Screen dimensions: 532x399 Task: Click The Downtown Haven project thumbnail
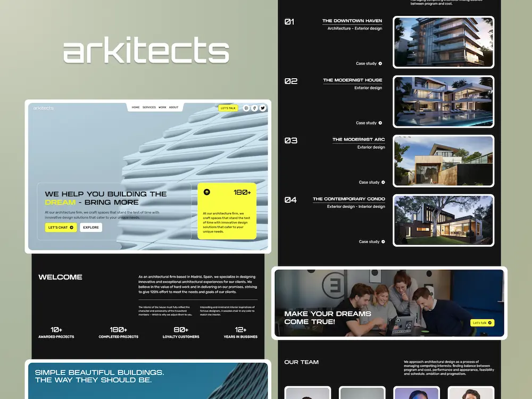[x=443, y=41]
